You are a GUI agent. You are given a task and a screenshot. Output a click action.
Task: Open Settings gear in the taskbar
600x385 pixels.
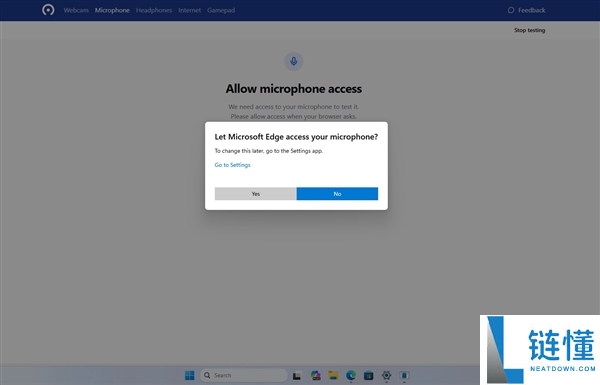(386, 375)
